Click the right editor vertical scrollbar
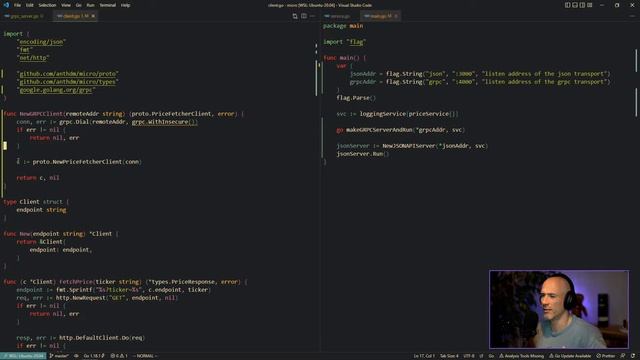Viewport: 640px width, 360px height. point(636,82)
